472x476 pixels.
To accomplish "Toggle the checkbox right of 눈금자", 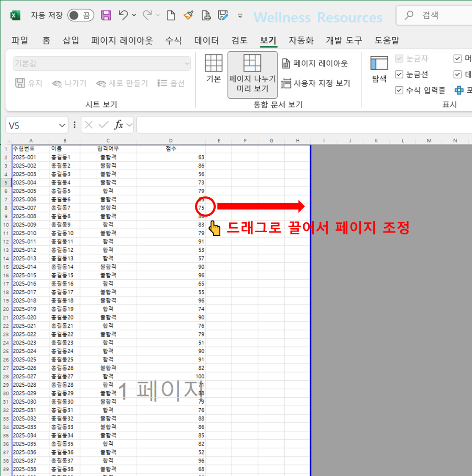I will (x=458, y=58).
